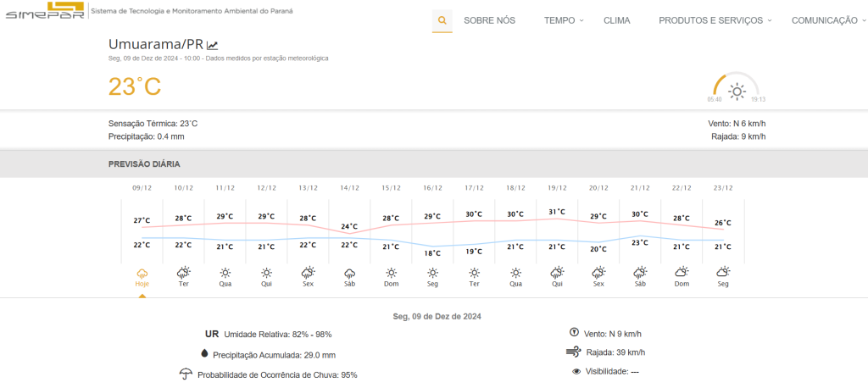Expand Produtos e Serviços menu

(x=715, y=20)
